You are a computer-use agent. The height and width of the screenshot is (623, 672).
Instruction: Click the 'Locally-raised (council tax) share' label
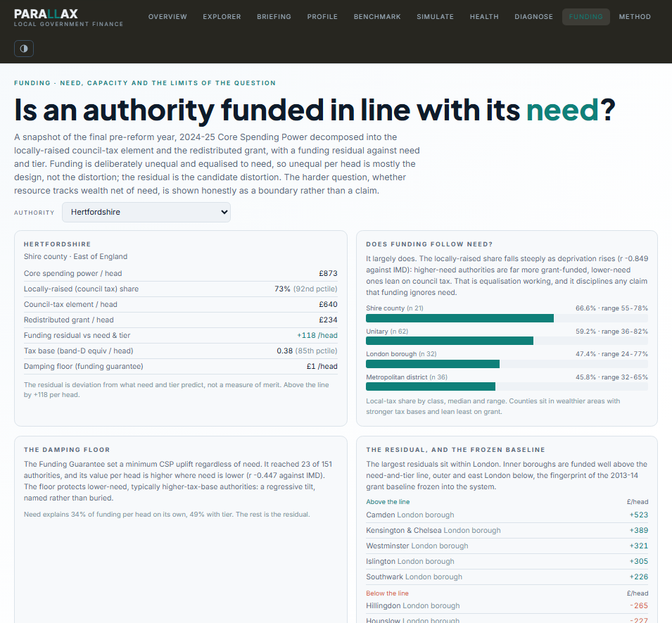pos(81,289)
